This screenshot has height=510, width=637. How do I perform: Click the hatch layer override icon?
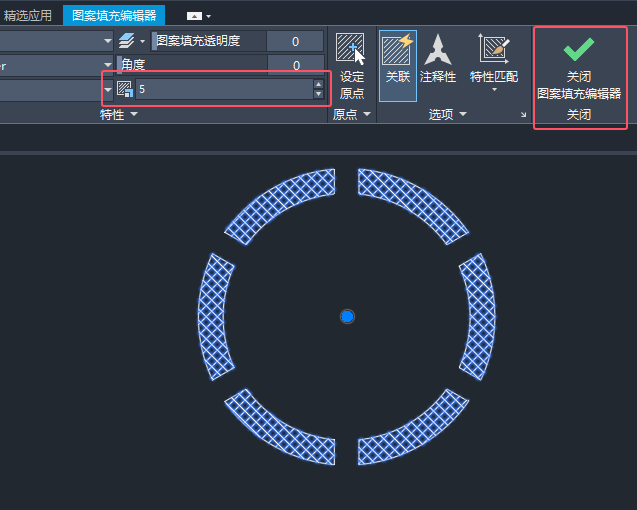[x=127, y=41]
